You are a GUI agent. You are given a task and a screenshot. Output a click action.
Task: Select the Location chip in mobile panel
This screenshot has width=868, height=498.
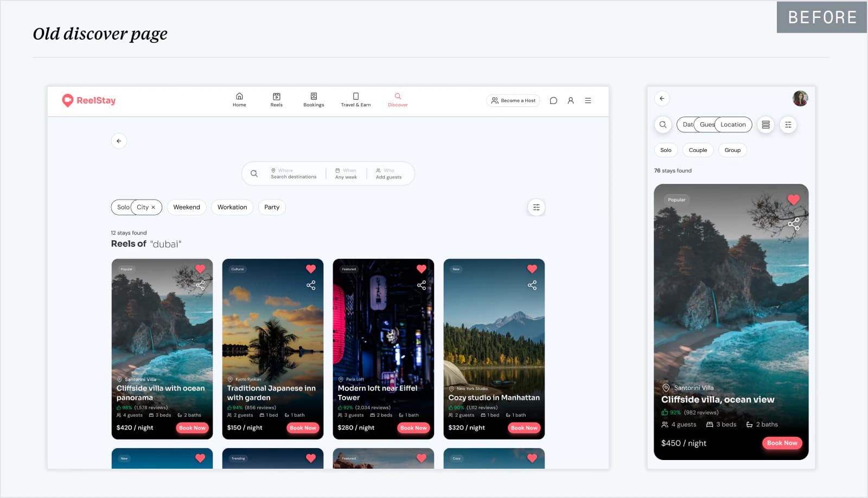point(733,125)
